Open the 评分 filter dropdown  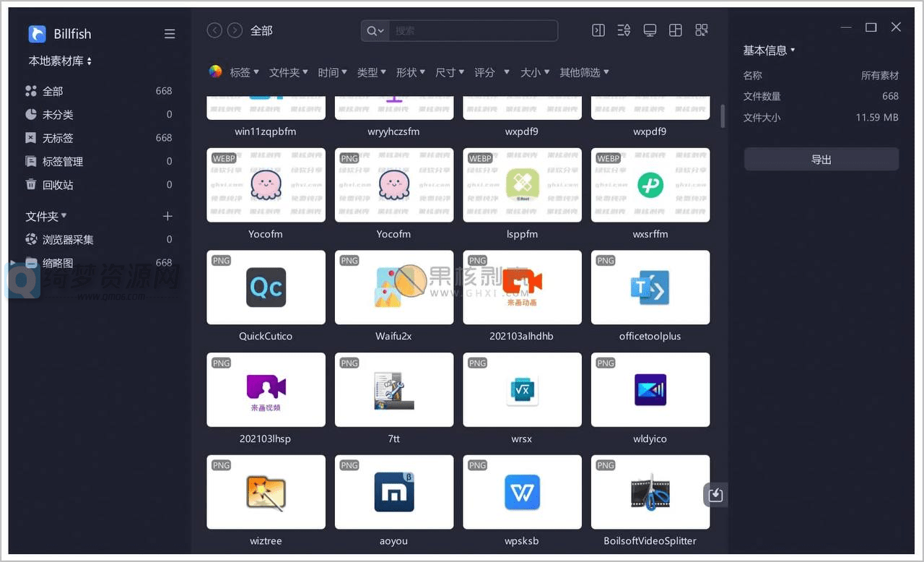492,72
